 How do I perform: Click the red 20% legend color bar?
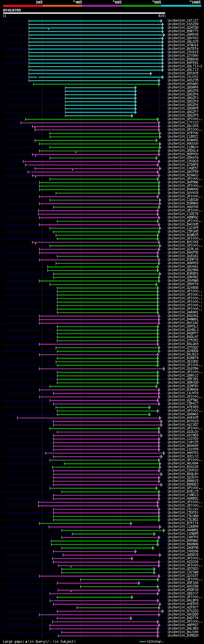23,5
